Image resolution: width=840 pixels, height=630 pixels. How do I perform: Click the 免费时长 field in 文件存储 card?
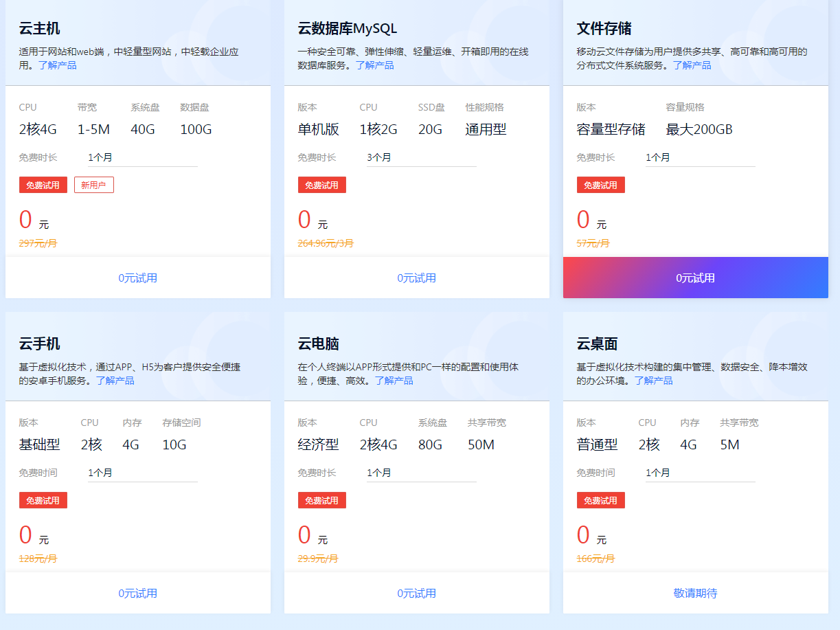tap(700, 157)
